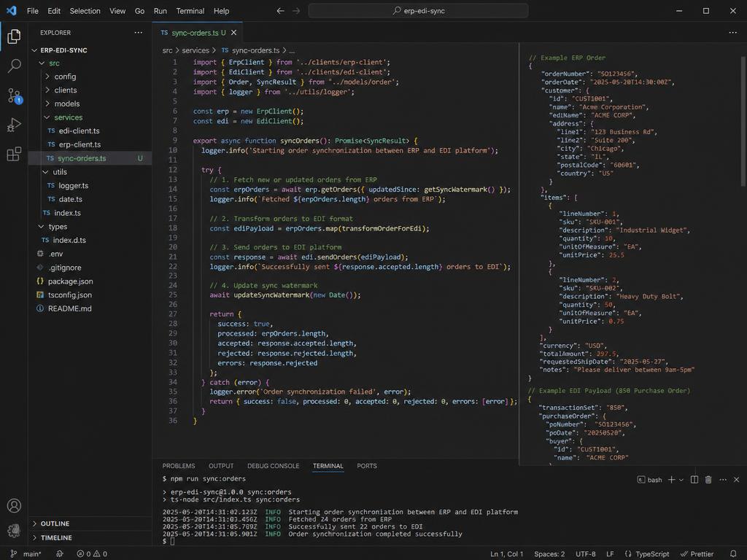The height and width of the screenshot is (560, 747).
Task: Open the Search view in activity bar
Action: coord(15,66)
